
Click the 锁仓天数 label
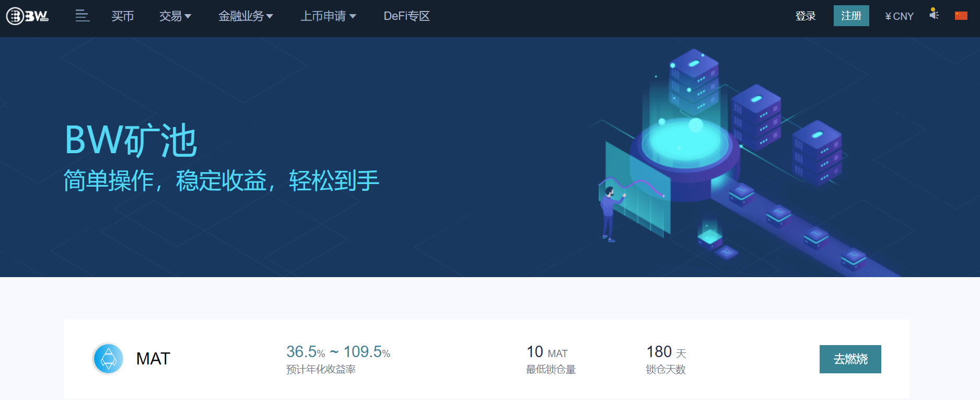[x=666, y=370]
